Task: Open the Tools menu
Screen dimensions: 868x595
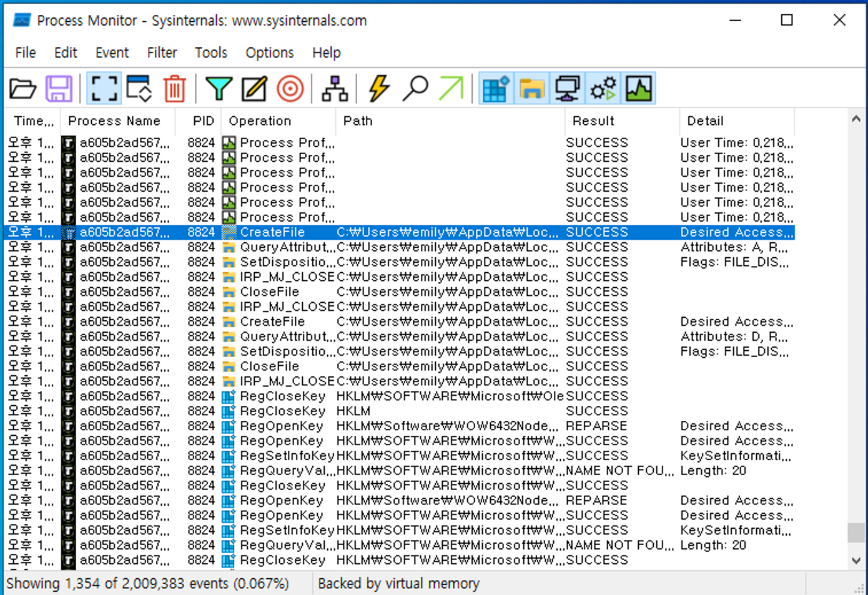Action: (x=211, y=52)
